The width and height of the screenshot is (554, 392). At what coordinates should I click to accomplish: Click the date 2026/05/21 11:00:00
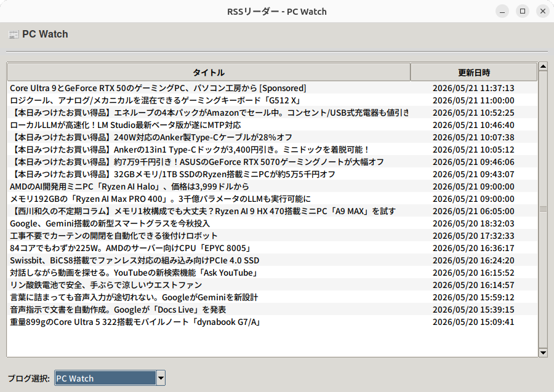coord(473,100)
